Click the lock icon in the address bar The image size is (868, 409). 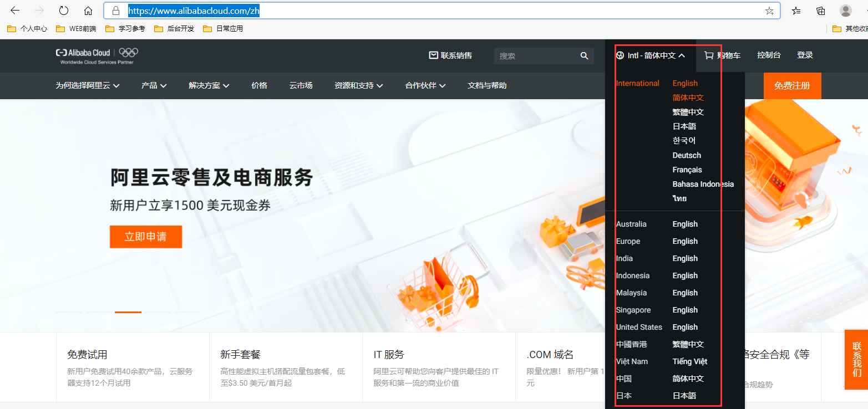pos(115,11)
